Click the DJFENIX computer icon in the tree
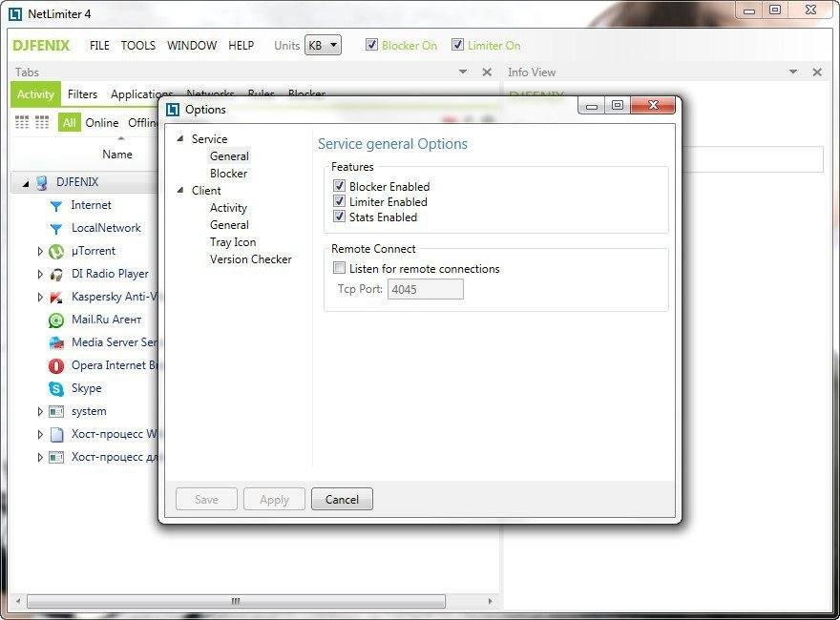This screenshot has width=840, height=620. click(42, 182)
